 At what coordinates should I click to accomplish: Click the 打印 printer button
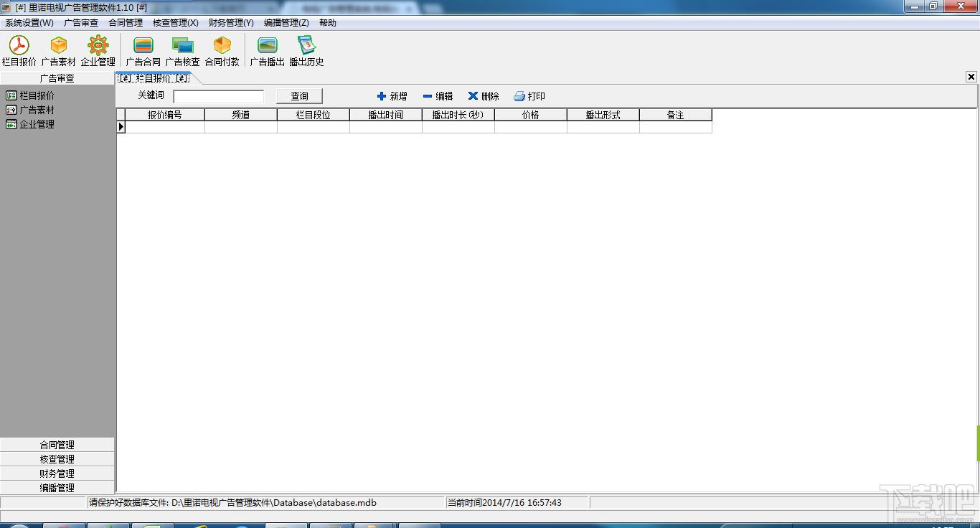click(x=529, y=96)
